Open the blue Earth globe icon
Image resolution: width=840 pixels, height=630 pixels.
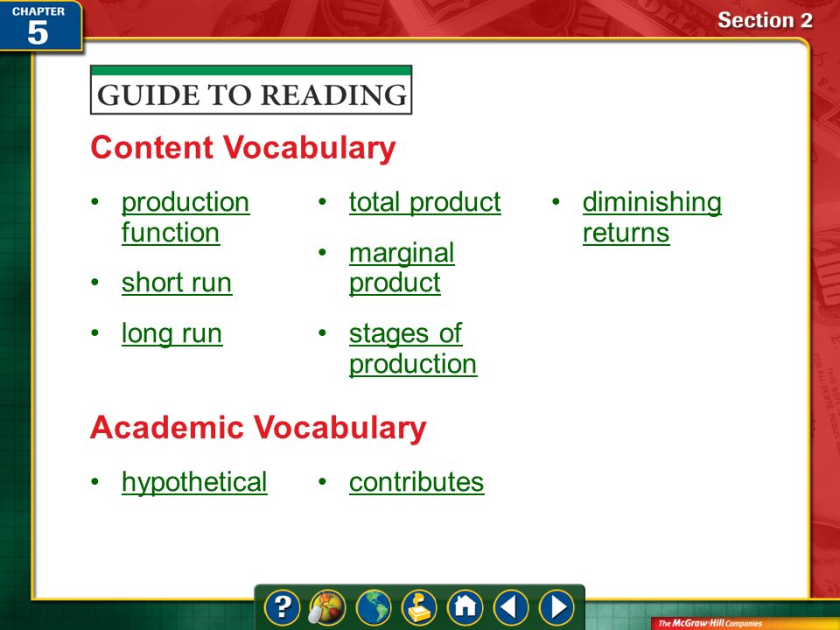[x=374, y=607]
